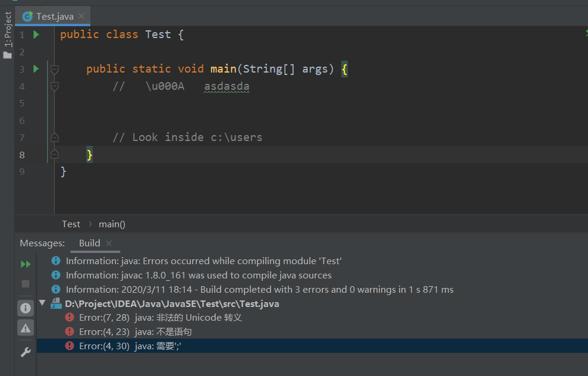Screen dimensions: 588x376
Task: Rerun the build with green double arrow
Action: tap(26, 264)
